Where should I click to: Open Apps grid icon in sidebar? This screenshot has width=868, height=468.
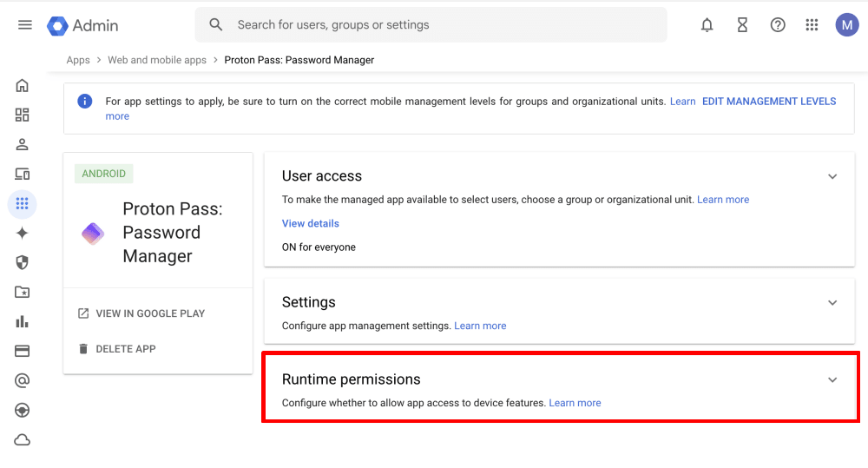pos(23,204)
